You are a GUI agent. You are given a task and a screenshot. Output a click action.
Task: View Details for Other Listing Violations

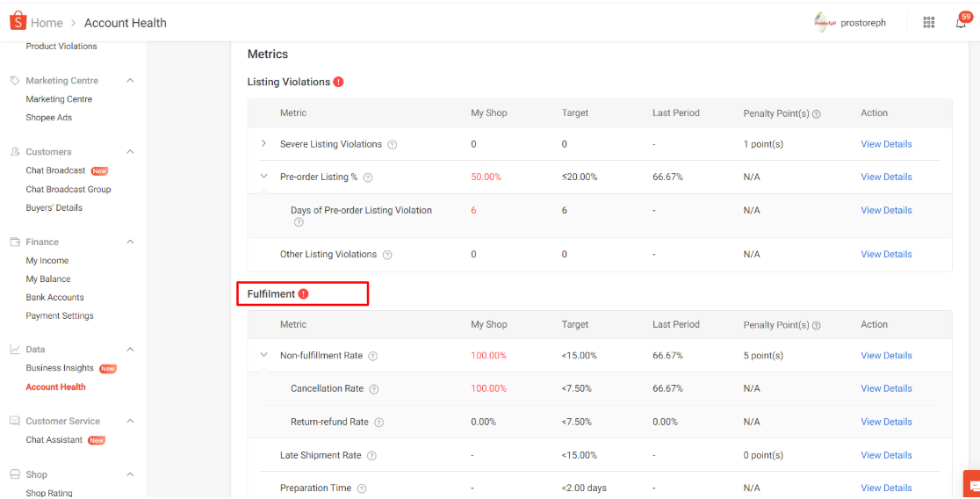click(x=886, y=255)
